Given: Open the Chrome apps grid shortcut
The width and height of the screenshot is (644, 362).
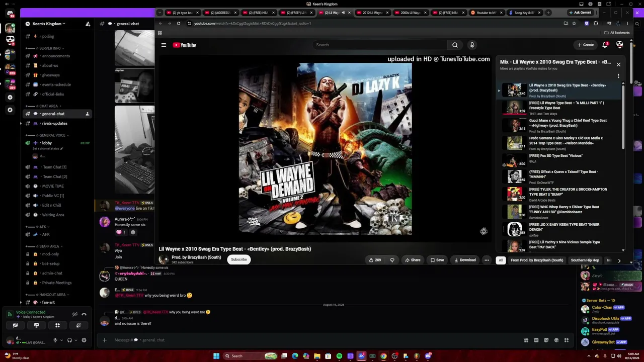Looking at the screenshot, I should [159, 33].
